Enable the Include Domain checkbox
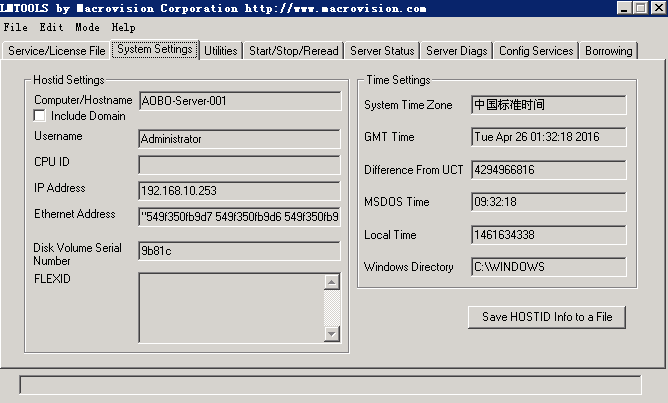 click(39, 115)
